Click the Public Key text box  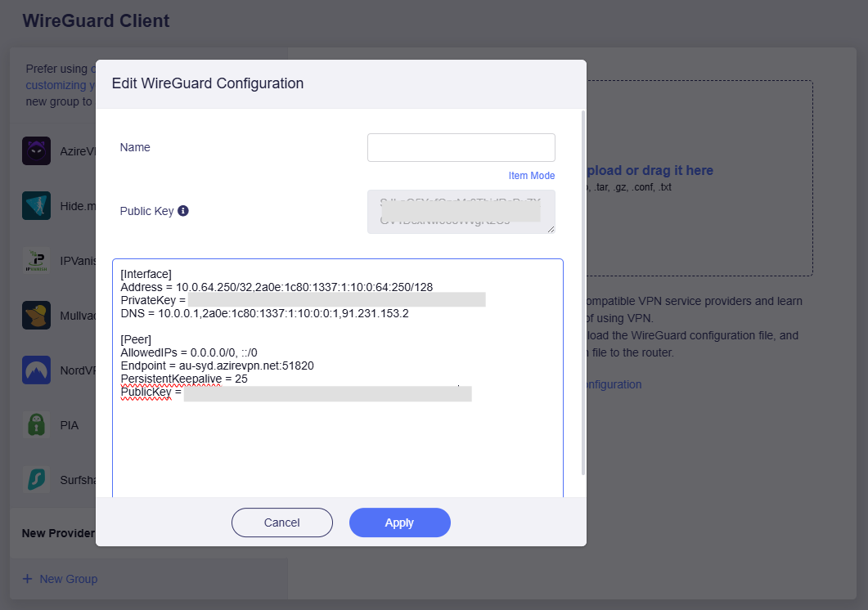[x=461, y=212]
